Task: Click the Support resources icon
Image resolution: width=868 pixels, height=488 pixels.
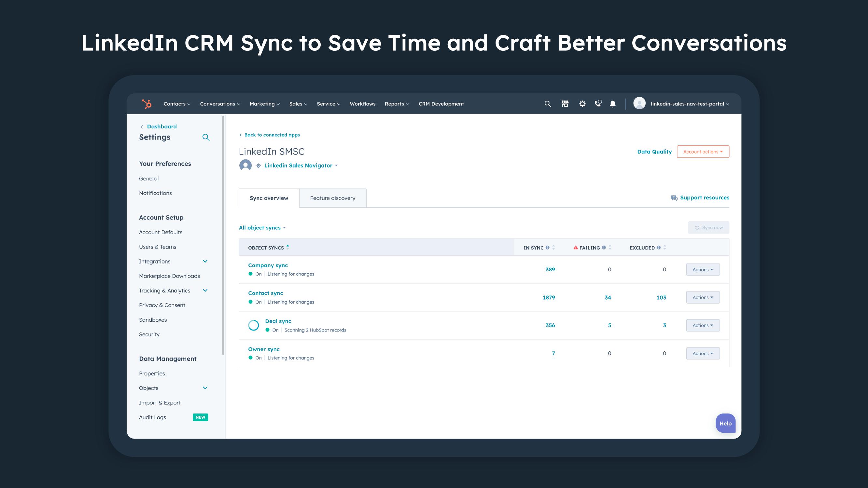Action: tap(674, 198)
